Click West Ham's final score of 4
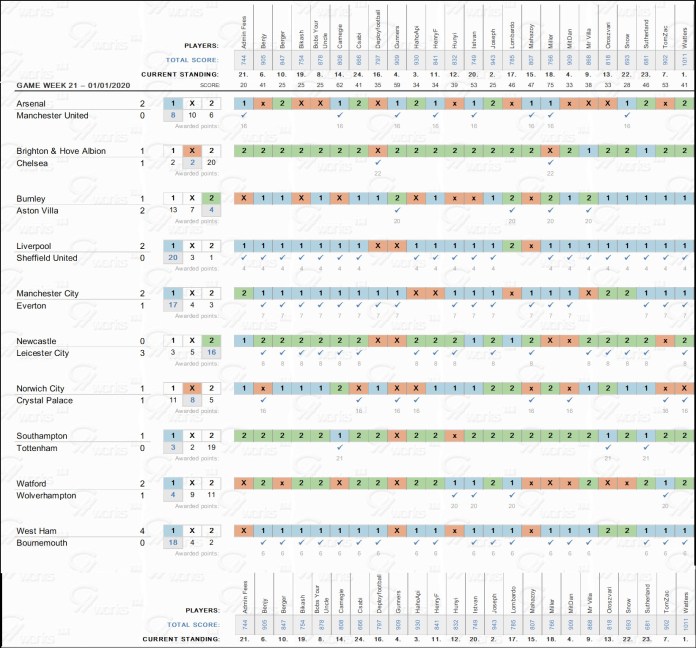This screenshot has width=696, height=648. coord(142,529)
